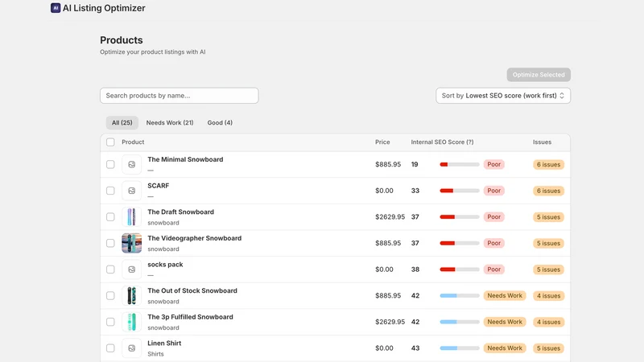Click the AI Listing Optimizer logo icon
This screenshot has width=644, height=362.
click(x=56, y=8)
